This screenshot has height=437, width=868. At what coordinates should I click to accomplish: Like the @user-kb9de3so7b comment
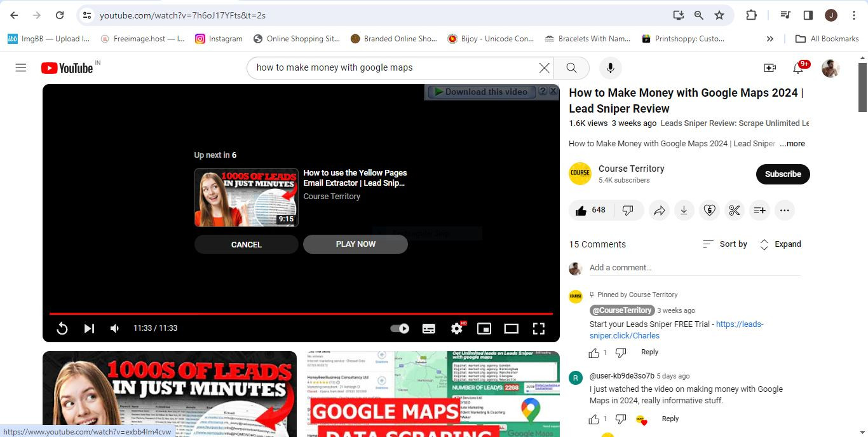click(594, 419)
